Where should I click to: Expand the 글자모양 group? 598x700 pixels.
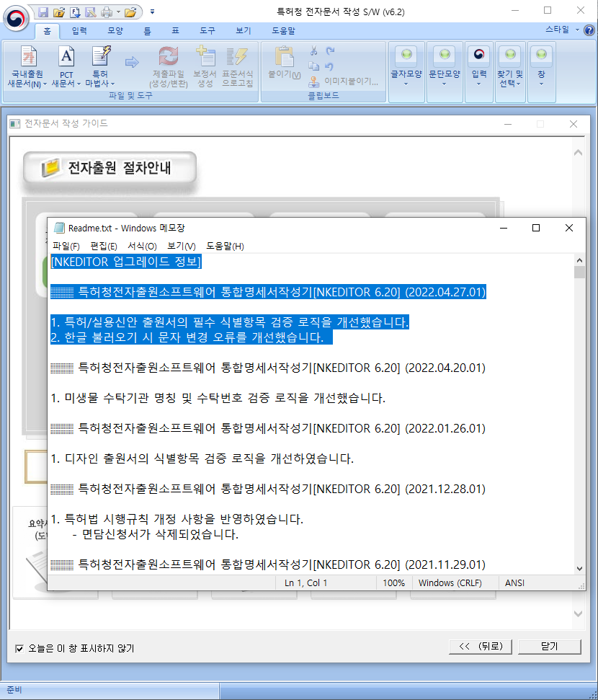[x=406, y=72]
